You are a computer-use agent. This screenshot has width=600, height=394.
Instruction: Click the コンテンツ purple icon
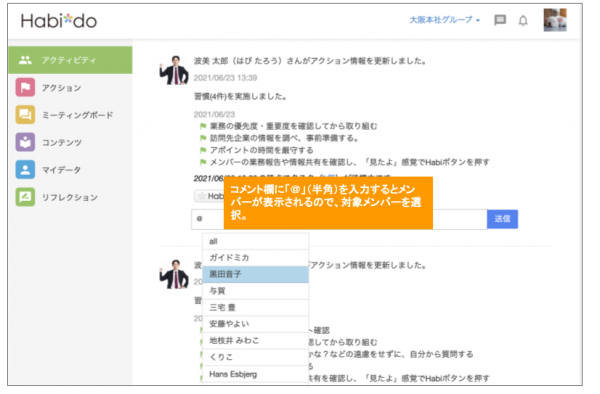[25, 142]
